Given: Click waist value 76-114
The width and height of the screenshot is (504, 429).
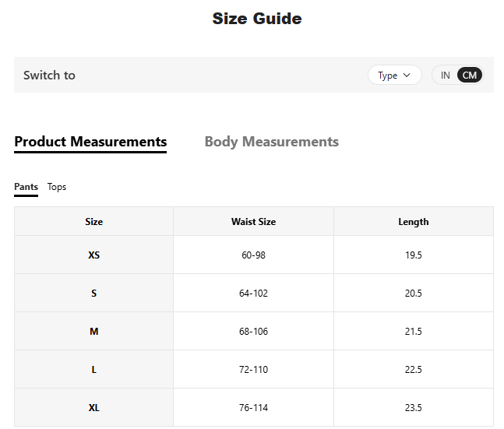Looking at the screenshot, I should [x=253, y=407].
